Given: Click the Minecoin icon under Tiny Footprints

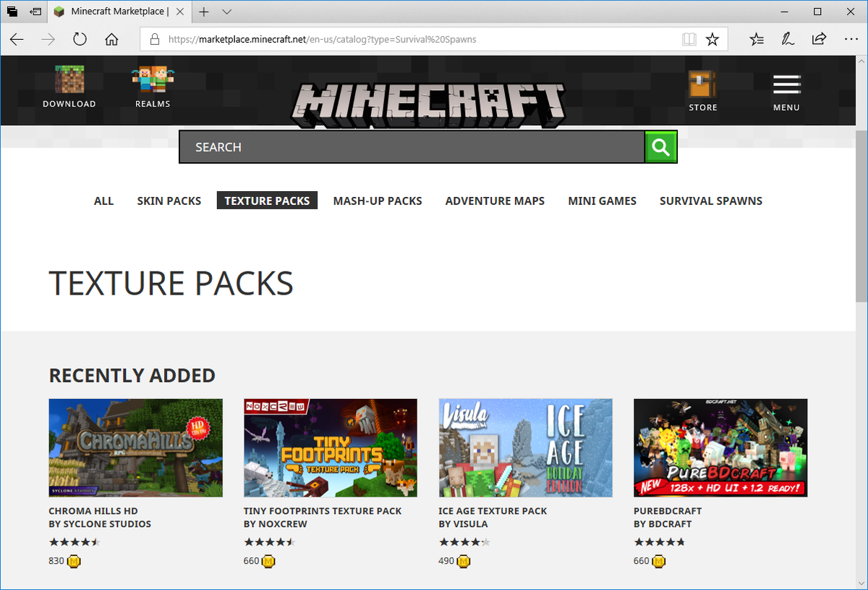Looking at the screenshot, I should (x=269, y=561).
